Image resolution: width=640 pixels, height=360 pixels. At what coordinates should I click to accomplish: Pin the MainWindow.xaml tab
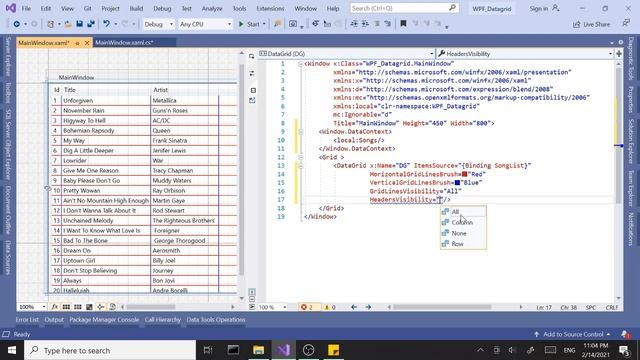click(77, 43)
